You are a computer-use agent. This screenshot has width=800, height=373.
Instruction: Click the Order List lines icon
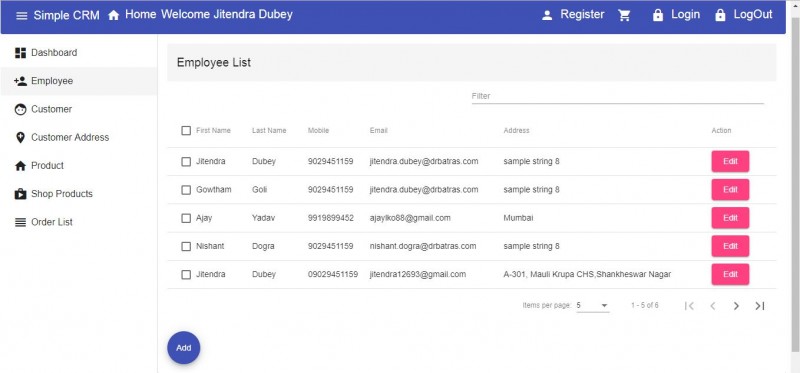coord(20,222)
